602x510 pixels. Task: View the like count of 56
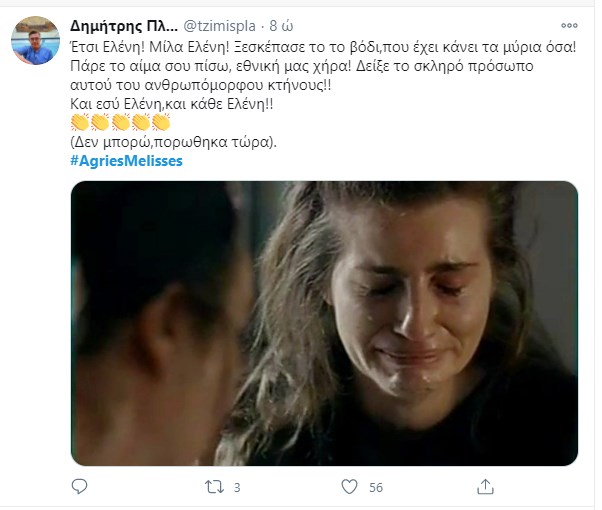click(x=377, y=487)
